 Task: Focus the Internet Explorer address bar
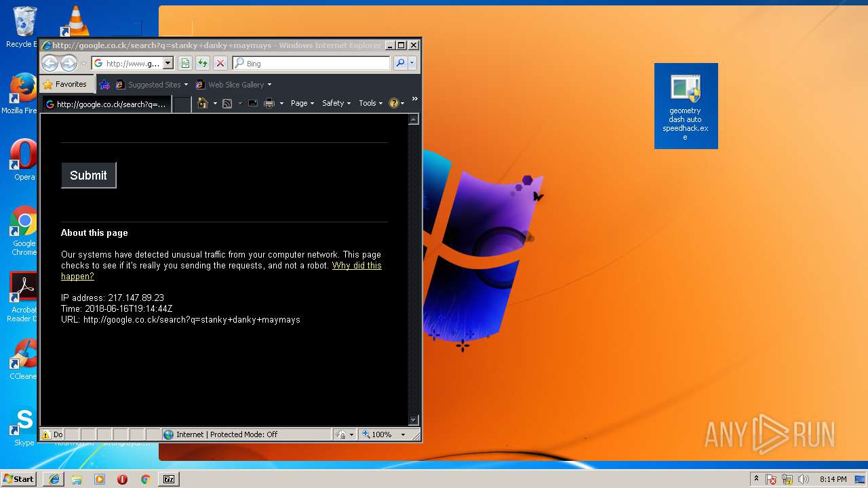click(x=133, y=63)
